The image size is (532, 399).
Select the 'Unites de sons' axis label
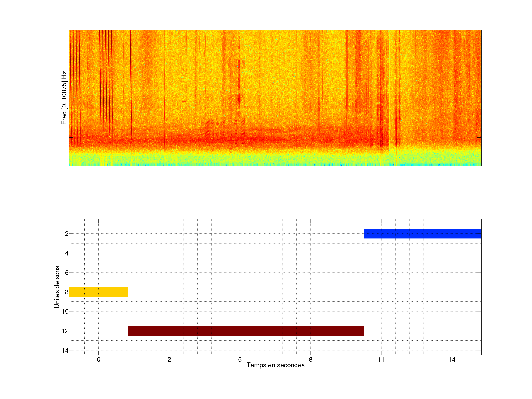[57, 287]
